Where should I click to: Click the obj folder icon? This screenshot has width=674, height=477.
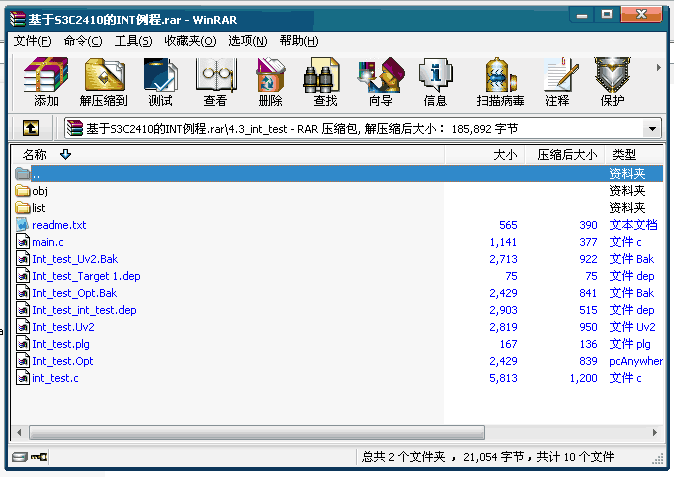pyautogui.click(x=22, y=190)
